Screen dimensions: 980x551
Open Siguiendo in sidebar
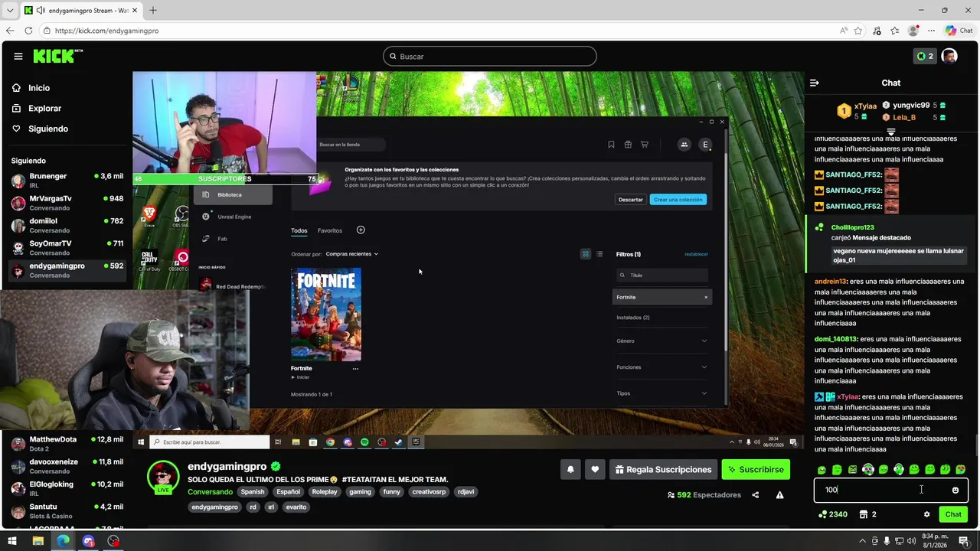[41, 129]
